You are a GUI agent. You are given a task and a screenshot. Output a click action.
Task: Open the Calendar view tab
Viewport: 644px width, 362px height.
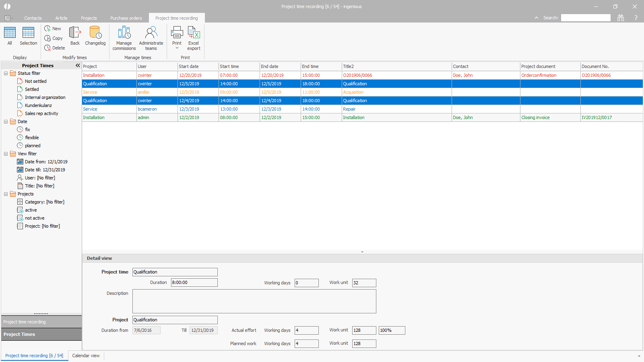tap(86, 356)
